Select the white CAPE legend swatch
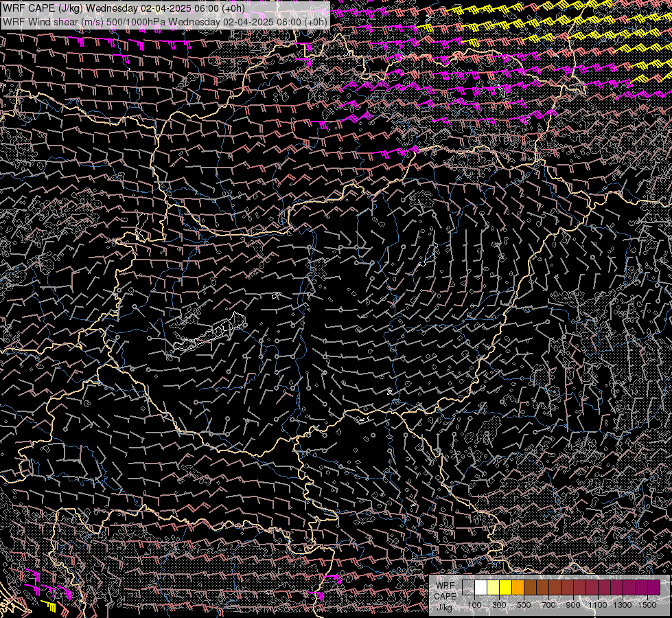 (481, 587)
